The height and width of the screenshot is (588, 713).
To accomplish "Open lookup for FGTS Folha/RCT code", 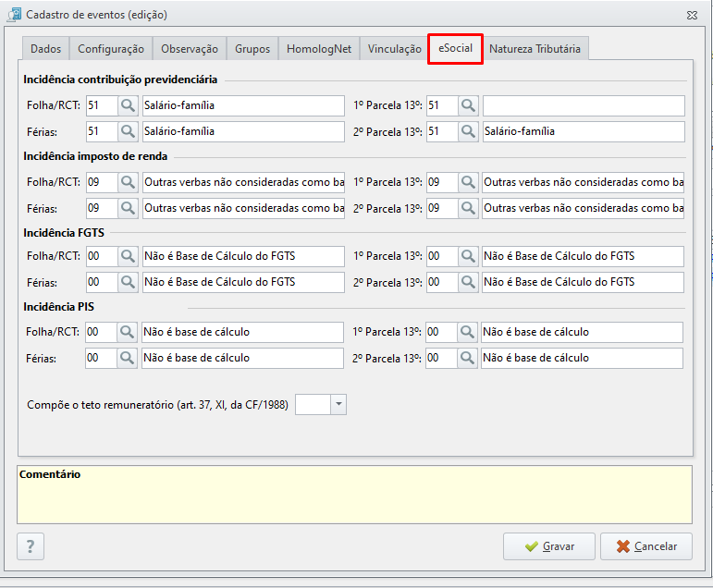I will (x=128, y=256).
